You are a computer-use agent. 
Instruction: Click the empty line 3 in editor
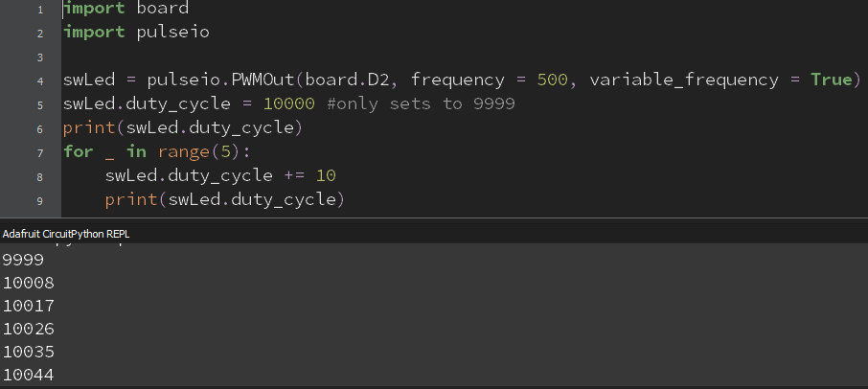coord(464,57)
